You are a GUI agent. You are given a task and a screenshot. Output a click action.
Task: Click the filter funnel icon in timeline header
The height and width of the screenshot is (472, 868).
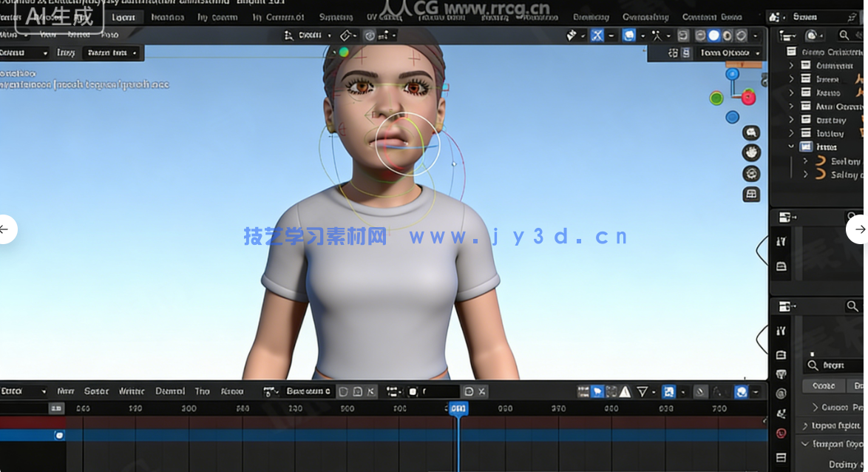tap(642, 392)
